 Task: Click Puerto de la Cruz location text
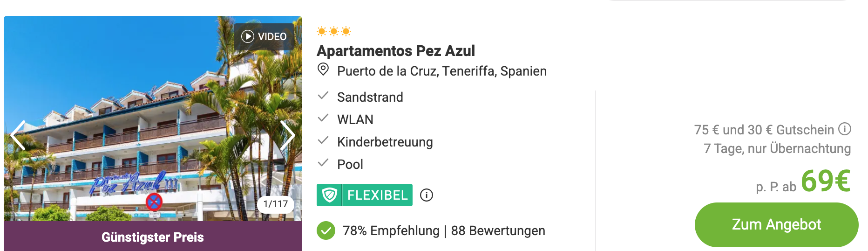click(442, 71)
